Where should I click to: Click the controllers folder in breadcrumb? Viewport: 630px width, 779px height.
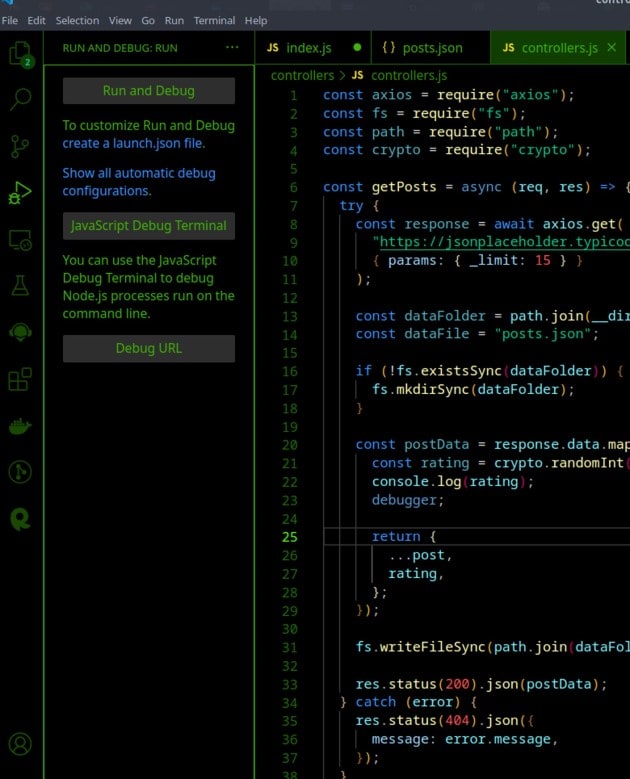click(301, 75)
